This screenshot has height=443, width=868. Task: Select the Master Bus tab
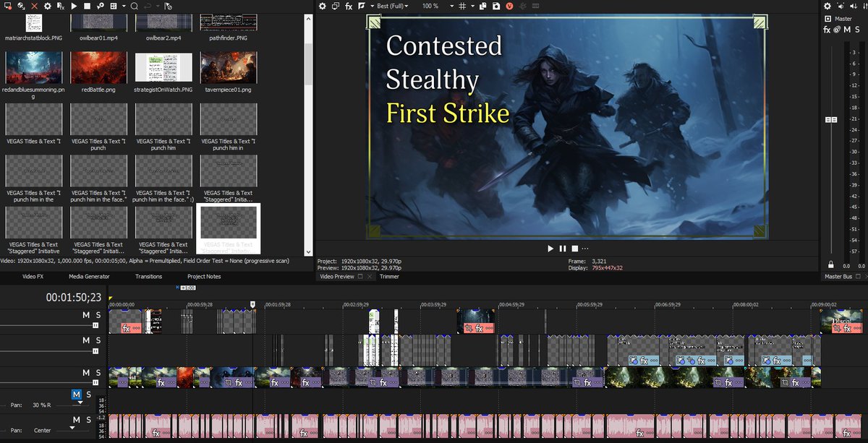tap(840, 277)
